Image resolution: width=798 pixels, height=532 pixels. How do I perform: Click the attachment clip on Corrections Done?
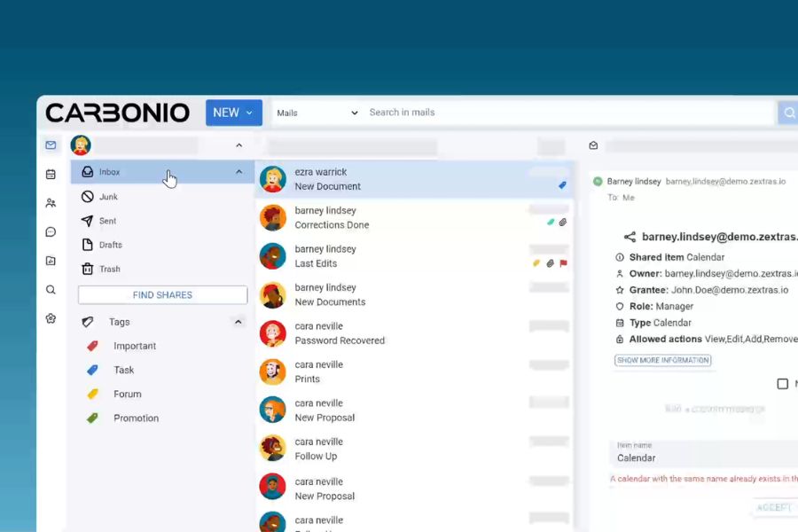click(563, 222)
